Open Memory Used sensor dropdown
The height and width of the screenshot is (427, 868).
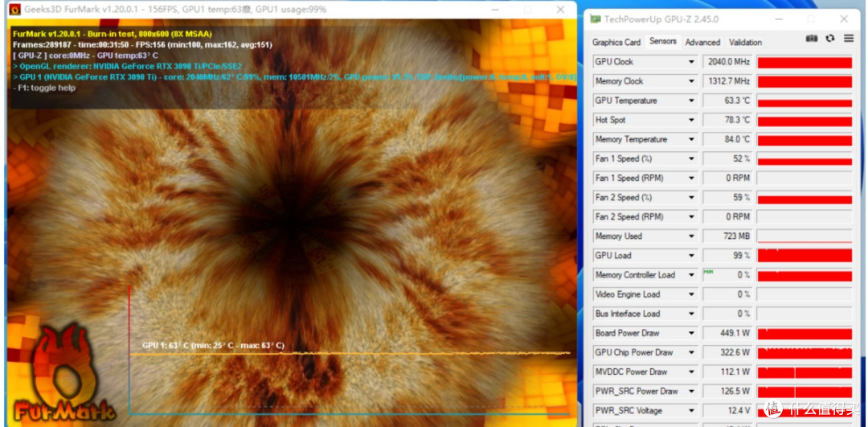pos(691,236)
